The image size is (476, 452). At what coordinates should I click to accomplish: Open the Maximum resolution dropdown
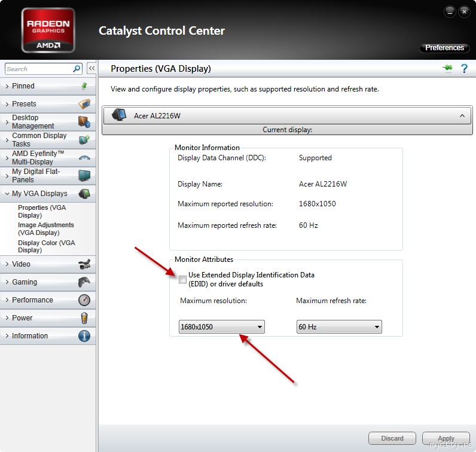[x=222, y=326]
